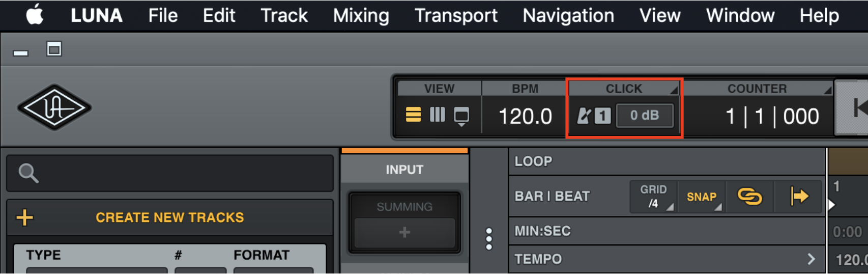Open the display view options icon
Viewport: 868px width, 274px height.
click(x=461, y=117)
